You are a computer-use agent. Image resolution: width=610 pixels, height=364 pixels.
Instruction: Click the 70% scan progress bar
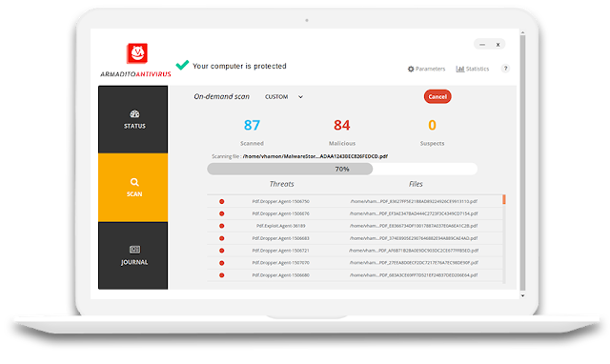342,169
